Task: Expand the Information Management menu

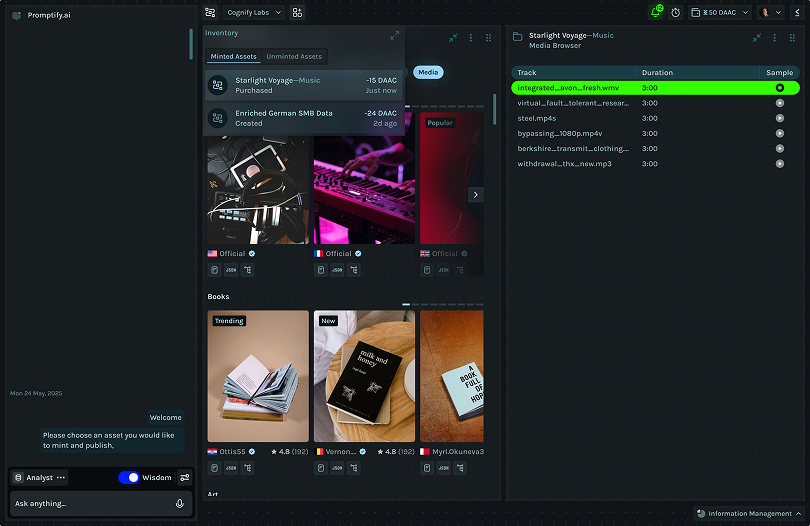Action: click(x=748, y=514)
